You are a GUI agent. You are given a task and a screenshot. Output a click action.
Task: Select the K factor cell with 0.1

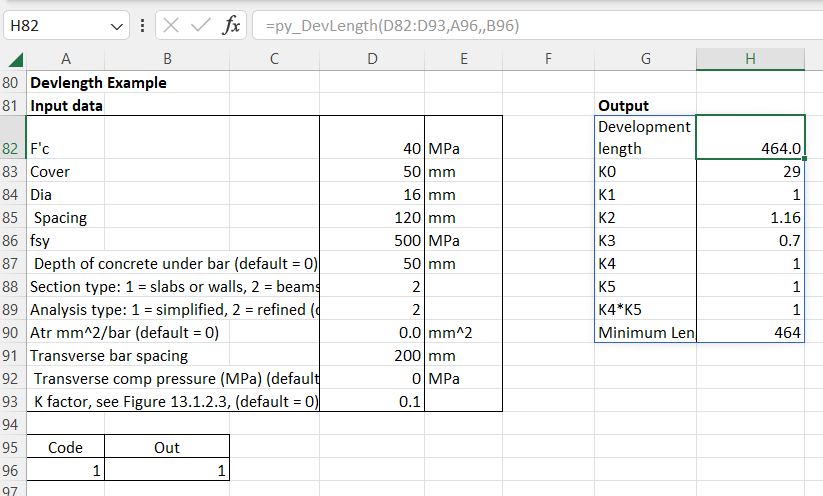coord(372,401)
